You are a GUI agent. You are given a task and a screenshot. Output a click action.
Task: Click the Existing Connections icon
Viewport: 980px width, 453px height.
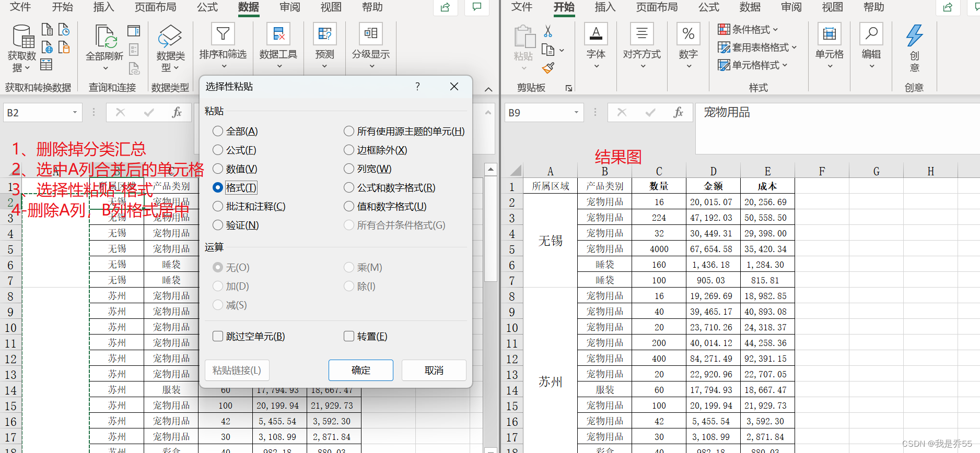tap(64, 47)
